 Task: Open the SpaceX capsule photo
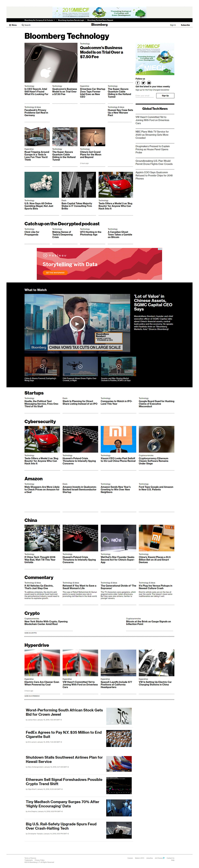click(119, 663)
